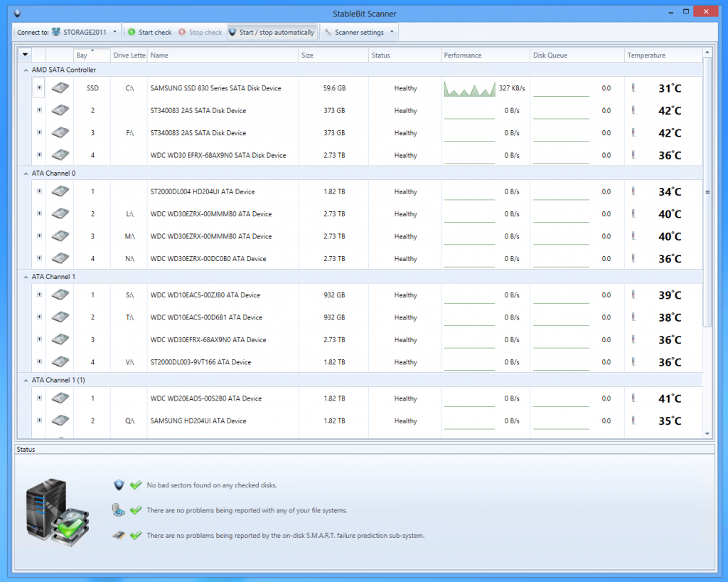Click the thermometer icon next to 31°C
728x582 pixels.
(x=633, y=88)
